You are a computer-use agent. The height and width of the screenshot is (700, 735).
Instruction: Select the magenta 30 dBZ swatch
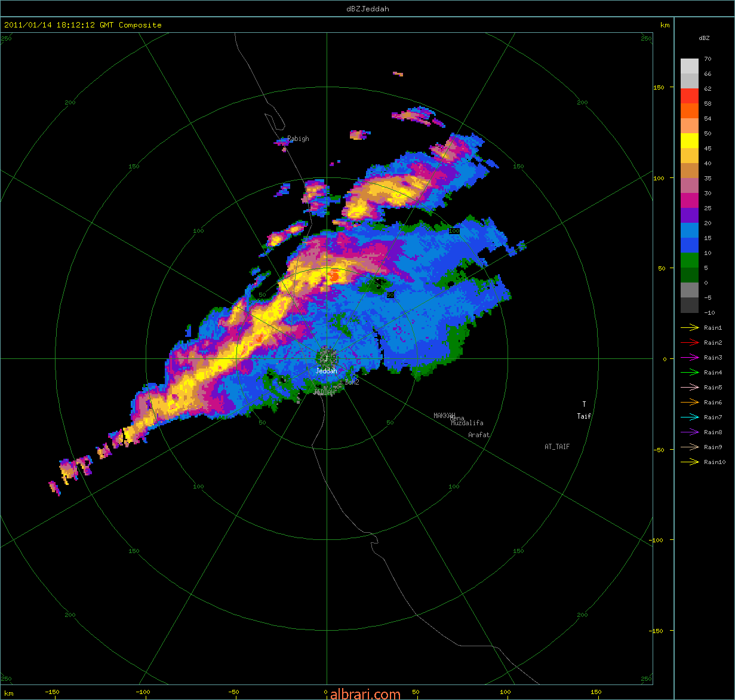coord(690,200)
